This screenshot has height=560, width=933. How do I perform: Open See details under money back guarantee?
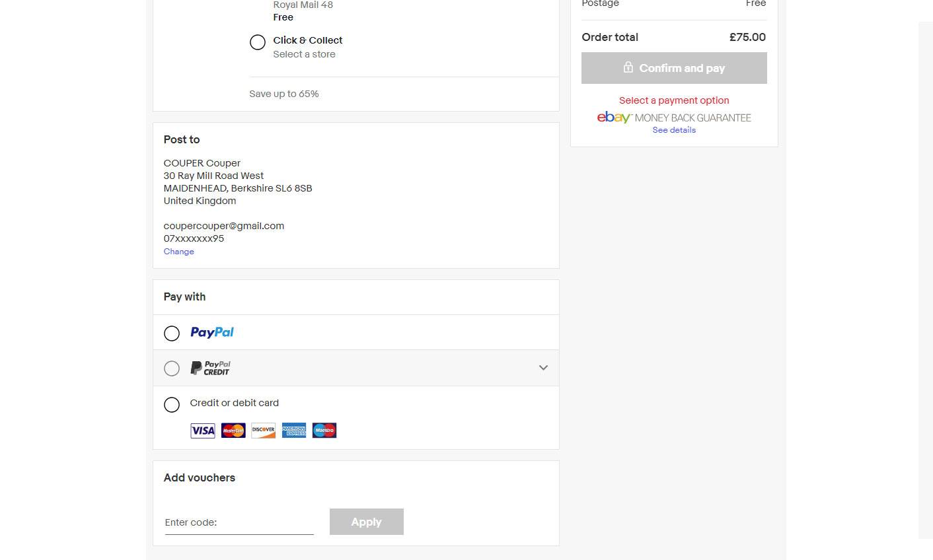pos(673,130)
